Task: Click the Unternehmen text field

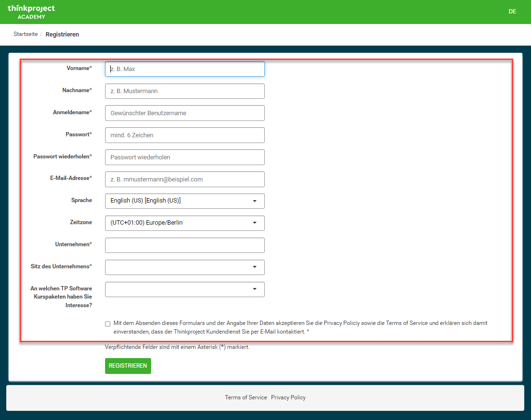Action: pos(185,245)
